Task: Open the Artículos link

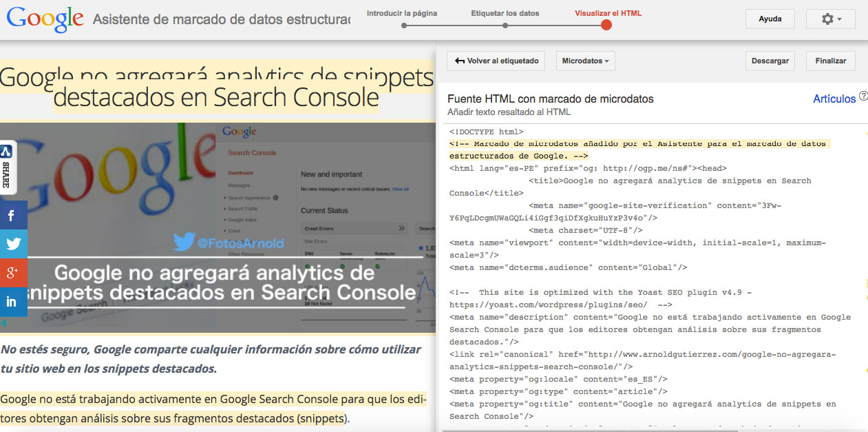Action: (x=834, y=99)
